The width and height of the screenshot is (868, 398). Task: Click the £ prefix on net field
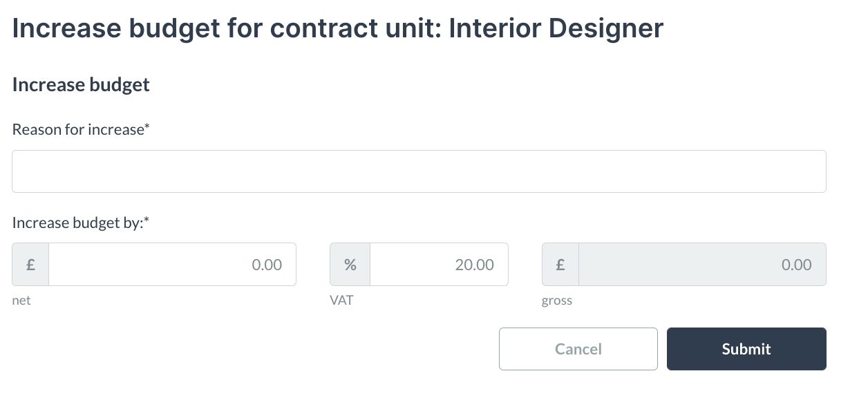(x=30, y=265)
